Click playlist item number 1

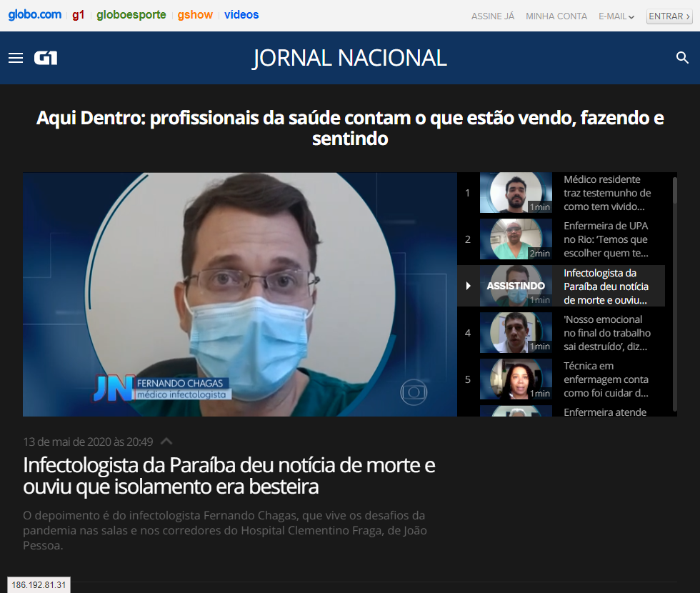coord(467,193)
